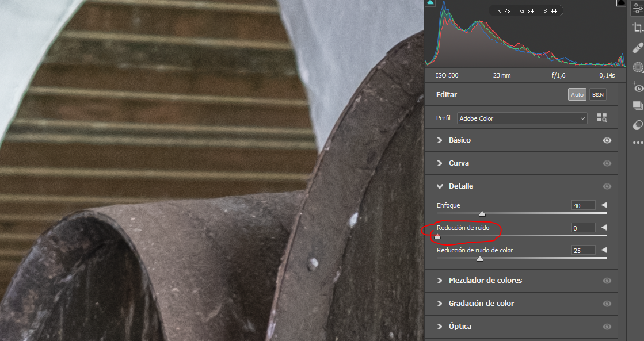The height and width of the screenshot is (341, 644).
Task: Click the RGB histogram graph
Action: 525,34
